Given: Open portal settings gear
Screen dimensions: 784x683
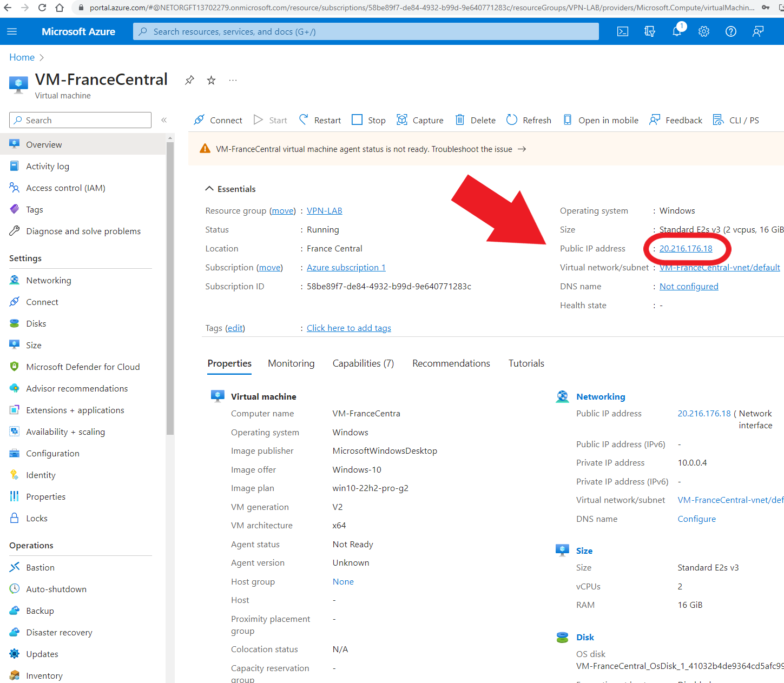Looking at the screenshot, I should pos(704,31).
